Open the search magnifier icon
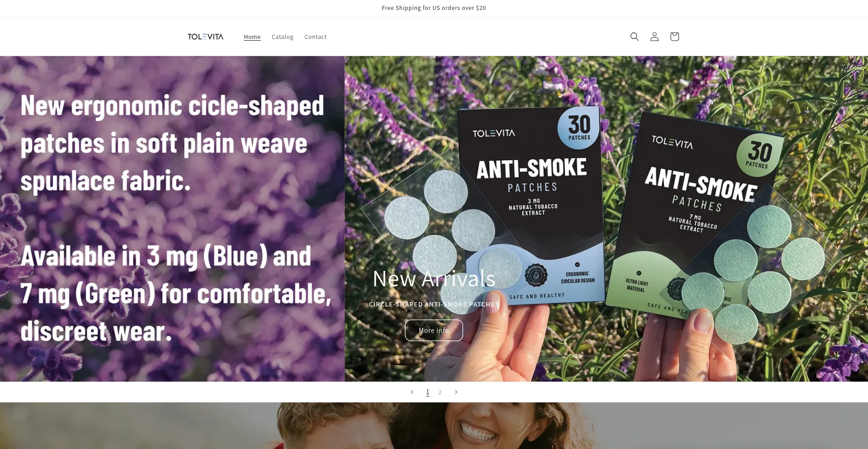This screenshot has width=868, height=449. 634,37
